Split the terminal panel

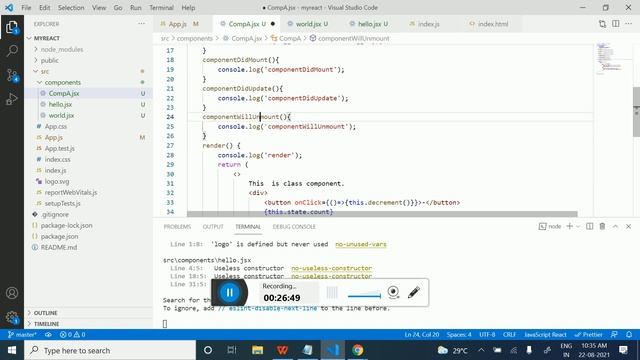click(589, 226)
